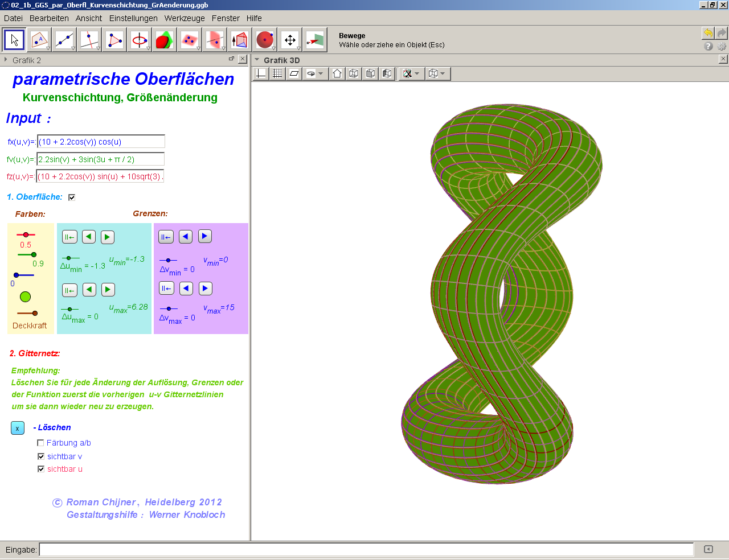Select the sphere tool in toolbar
The image size is (729, 560).
pos(265,40)
